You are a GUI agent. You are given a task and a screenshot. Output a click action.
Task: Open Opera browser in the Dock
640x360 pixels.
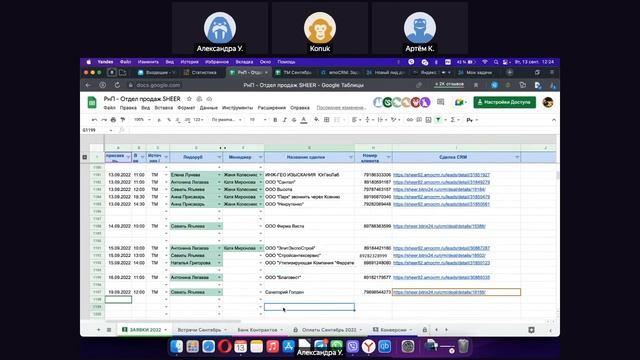224,347
